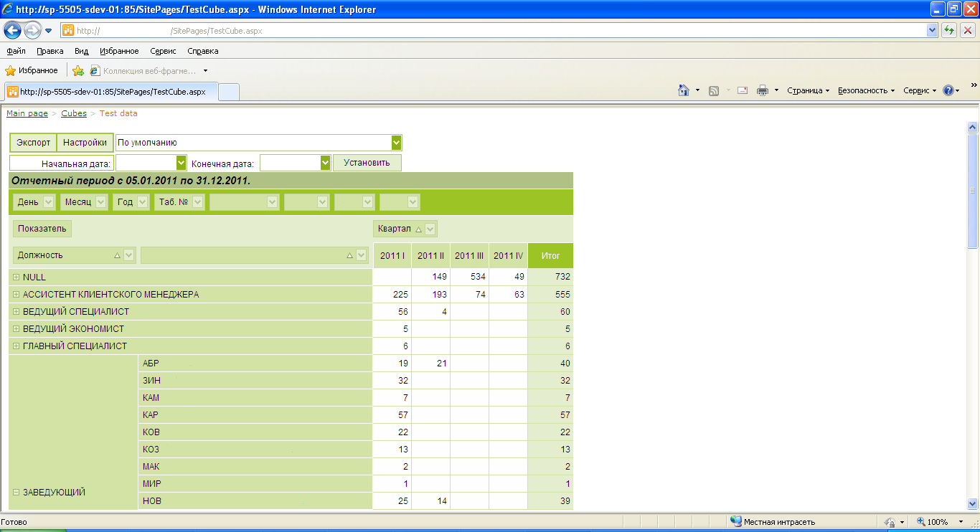The height and width of the screenshot is (532, 980).
Task: Click the Help question mark icon
Action: [x=948, y=90]
